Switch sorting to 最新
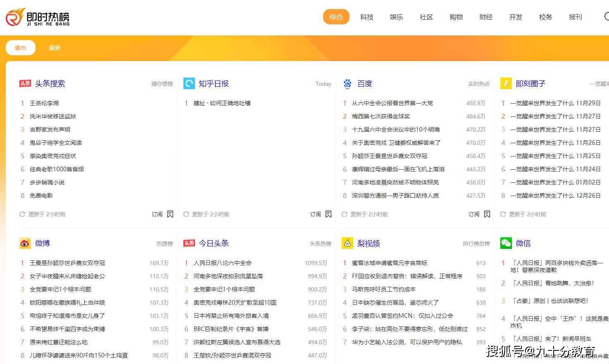Viewport: 609px width, 364px height. (x=55, y=48)
